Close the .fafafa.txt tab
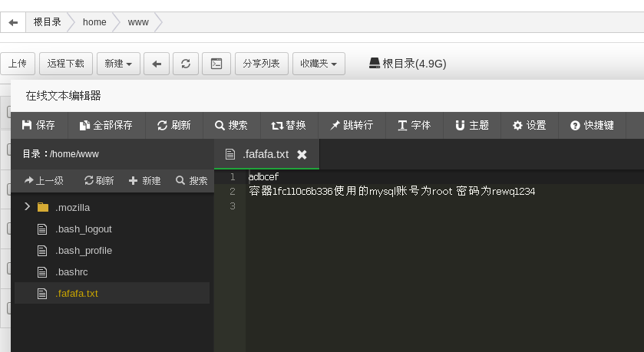The height and width of the screenshot is (352, 644). 302,155
